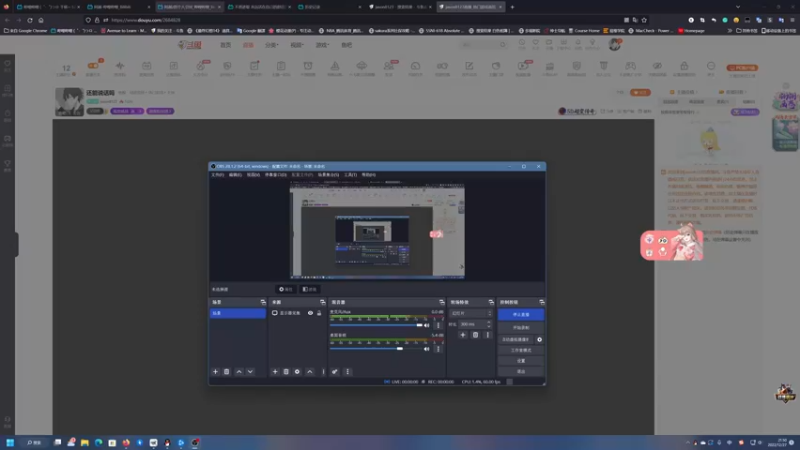The width and height of the screenshot is (800, 450).
Task: Move scene up in Scenes panel
Action: tap(239, 371)
